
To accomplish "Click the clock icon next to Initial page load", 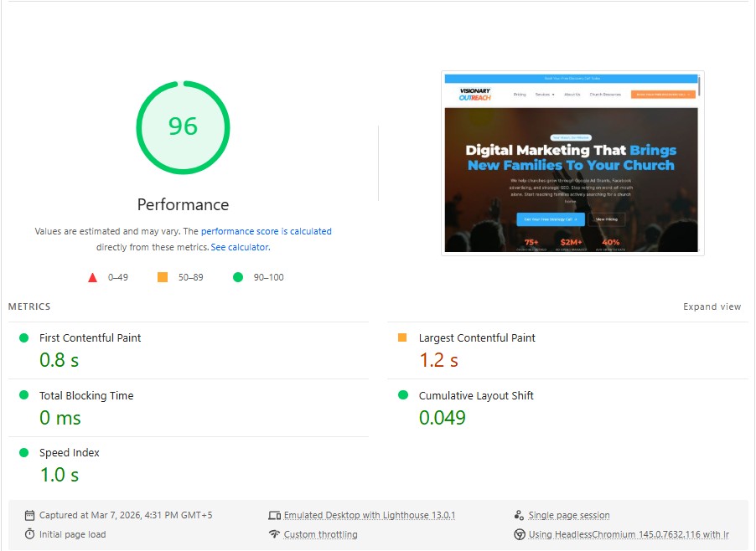I will tap(28, 534).
